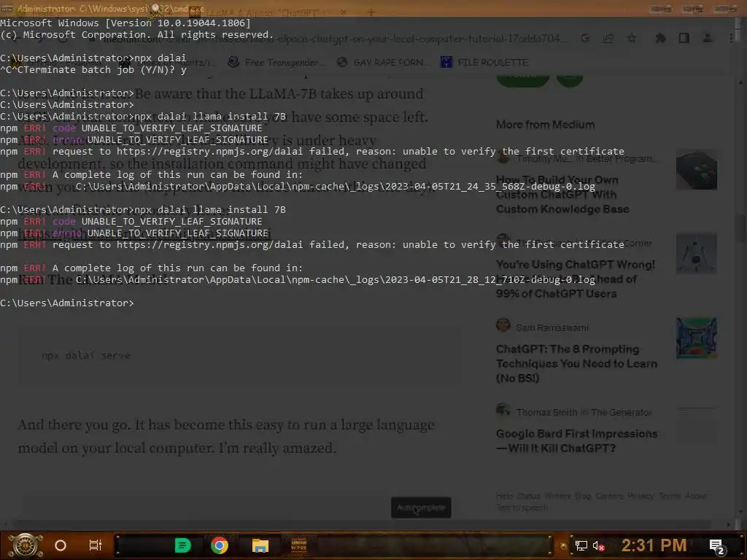Switch to Chrome from the taskbar
The width and height of the screenshot is (747, 560).
click(x=220, y=545)
